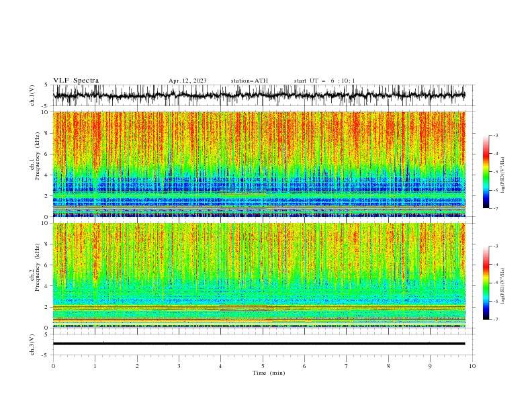Image resolution: width=532 pixels, height=411 pixels.
Task: Click the ch.3(V) flat black trace
Action: tap(259, 344)
